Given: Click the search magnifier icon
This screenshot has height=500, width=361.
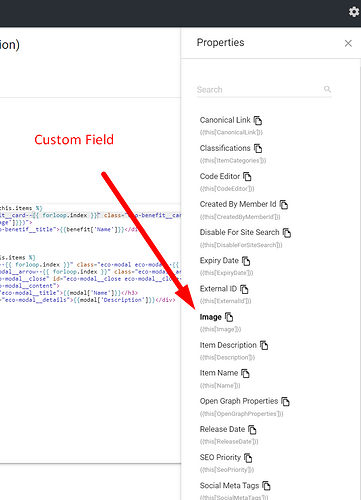Looking at the screenshot, I should pos(327,89).
